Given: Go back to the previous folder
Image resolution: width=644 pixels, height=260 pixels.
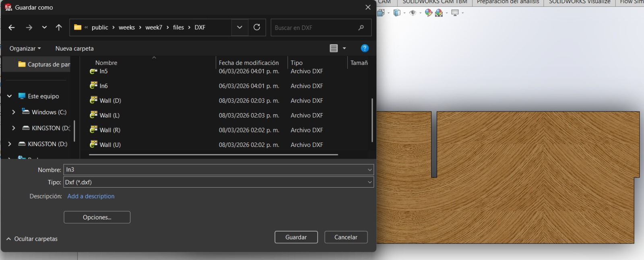Looking at the screenshot, I should (12, 27).
